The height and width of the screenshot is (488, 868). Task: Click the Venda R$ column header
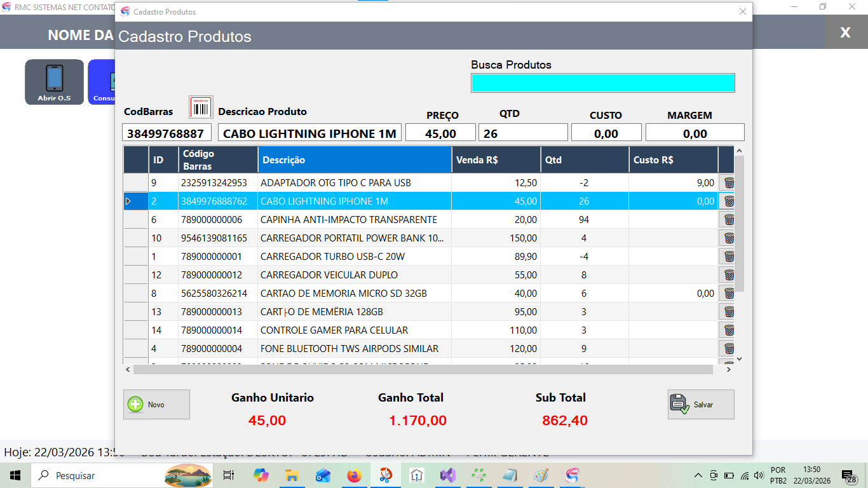(496, 160)
